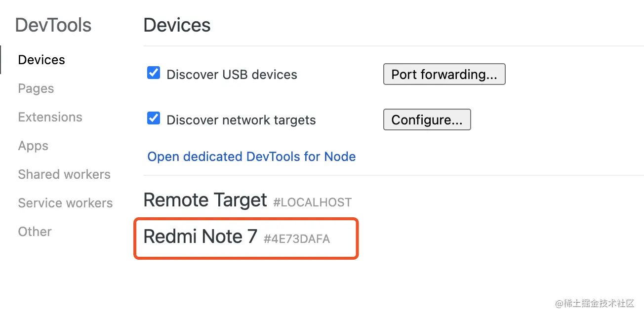Click the #4E73DAFA device serial

(296, 239)
